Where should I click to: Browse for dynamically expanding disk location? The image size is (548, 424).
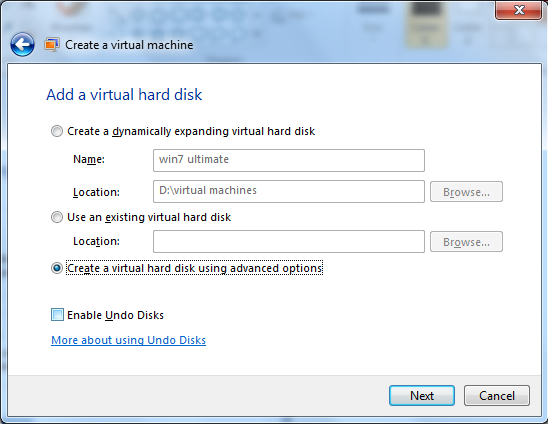(466, 192)
